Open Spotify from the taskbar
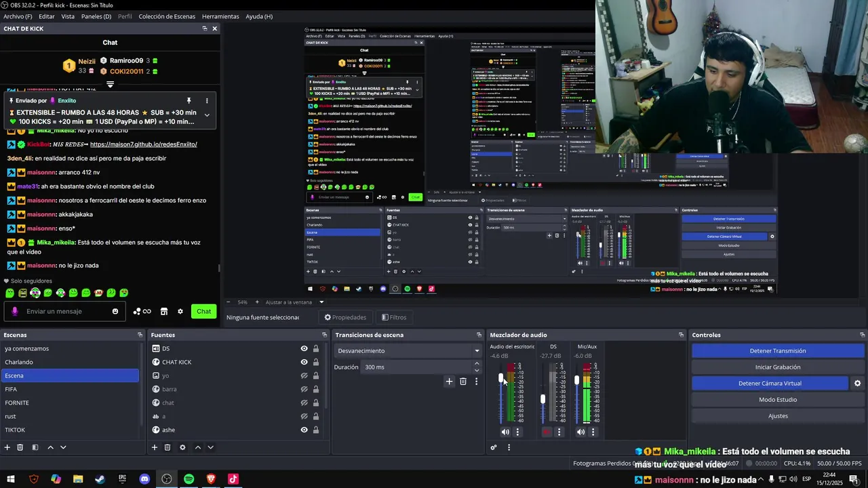This screenshot has height=488, width=868. pyautogui.click(x=189, y=479)
